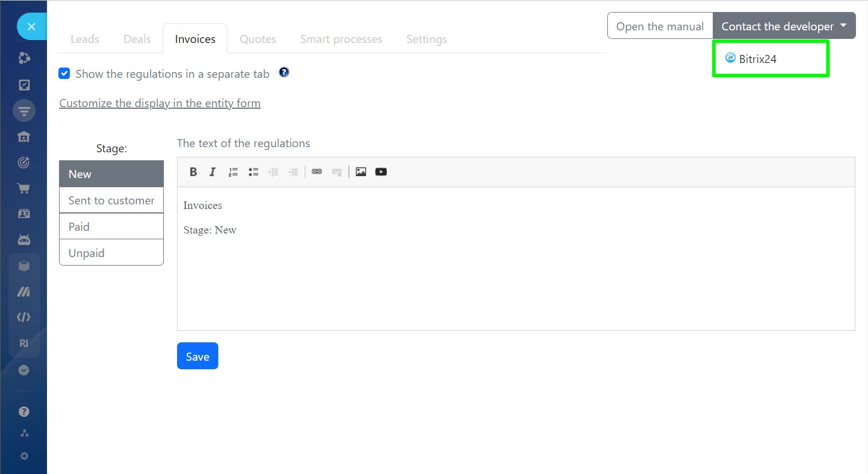Open Customize the display in the entity form
The height and width of the screenshot is (474, 868).
160,103
